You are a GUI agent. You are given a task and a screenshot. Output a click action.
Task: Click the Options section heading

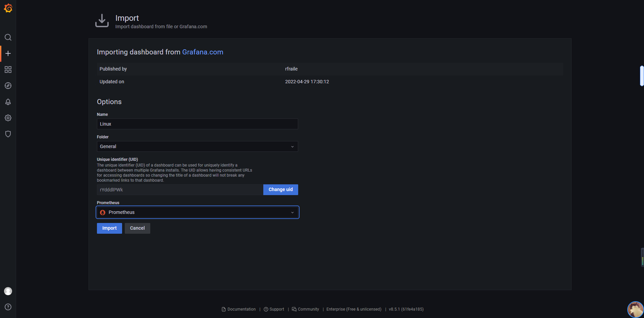(109, 102)
